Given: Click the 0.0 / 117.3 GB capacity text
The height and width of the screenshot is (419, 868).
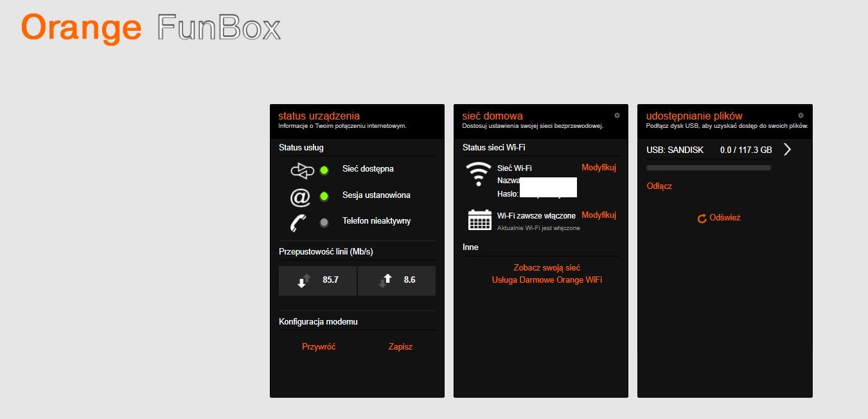Looking at the screenshot, I should (746, 150).
